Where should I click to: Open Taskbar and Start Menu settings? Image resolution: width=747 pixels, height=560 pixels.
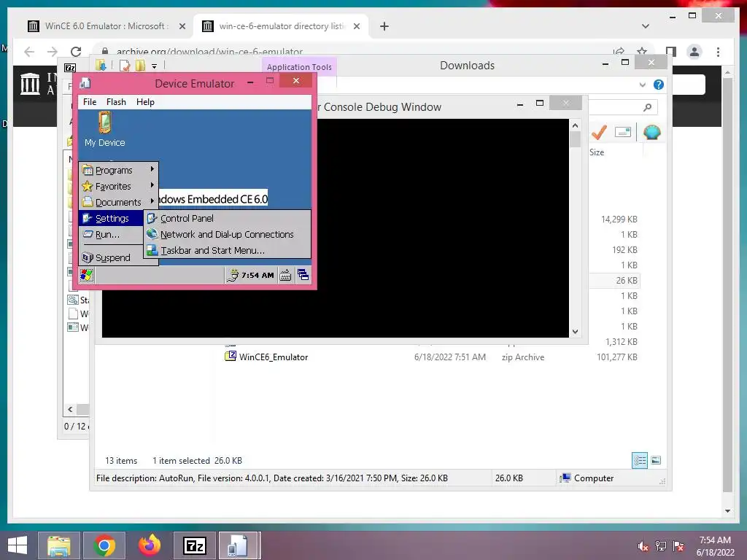coord(228,251)
